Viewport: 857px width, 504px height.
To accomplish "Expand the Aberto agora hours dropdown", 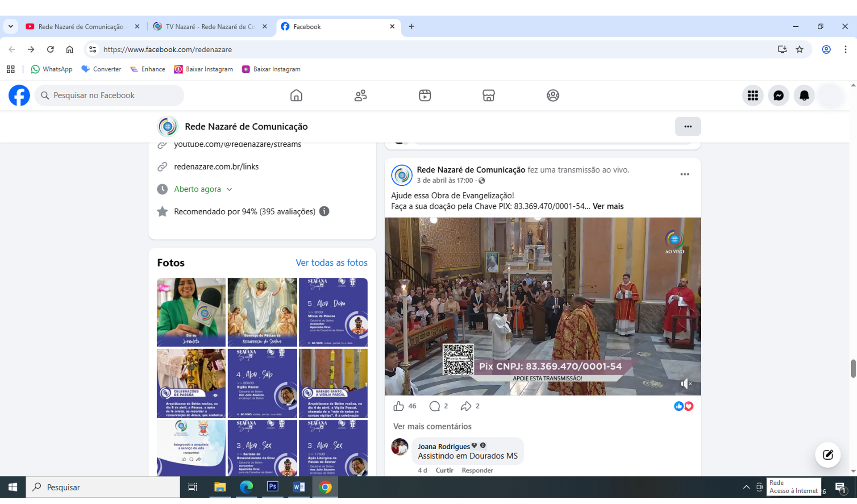I will [x=229, y=189].
